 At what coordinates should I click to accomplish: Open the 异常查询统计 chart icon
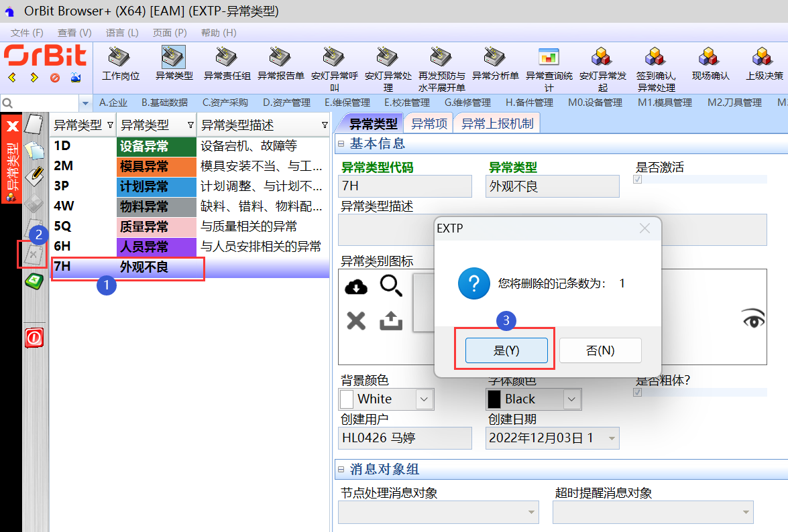tap(549, 58)
